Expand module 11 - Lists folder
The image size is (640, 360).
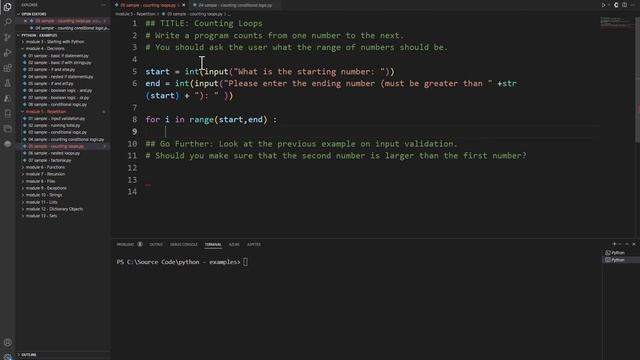[41, 202]
